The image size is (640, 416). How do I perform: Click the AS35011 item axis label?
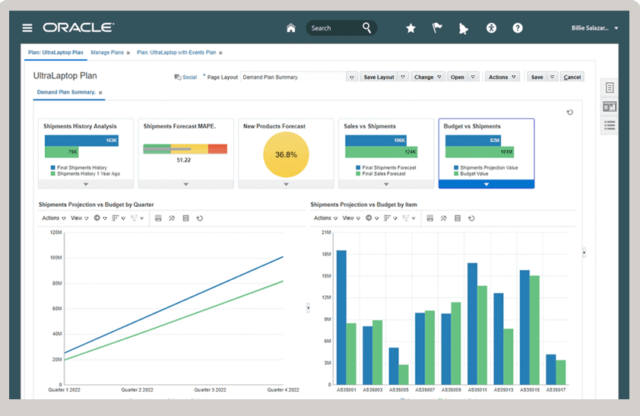pos(477,390)
